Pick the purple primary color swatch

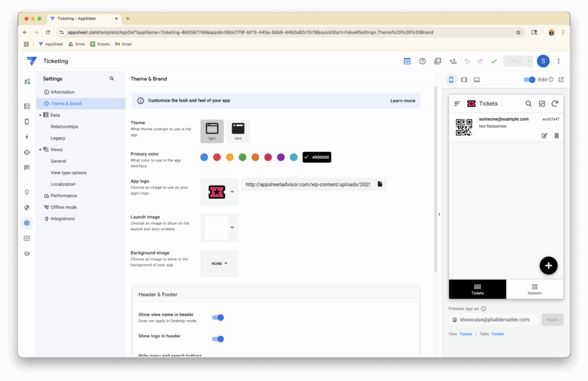click(281, 157)
